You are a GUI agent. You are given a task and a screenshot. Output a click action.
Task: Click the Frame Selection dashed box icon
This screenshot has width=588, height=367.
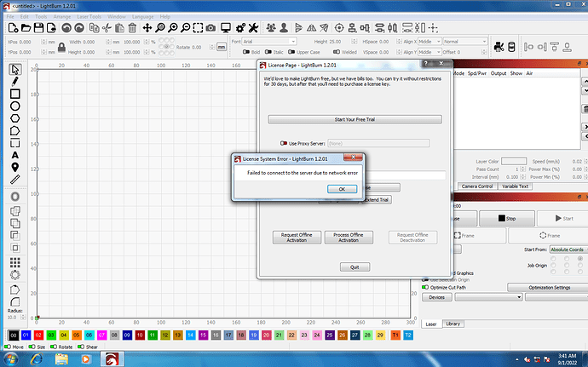click(198, 28)
